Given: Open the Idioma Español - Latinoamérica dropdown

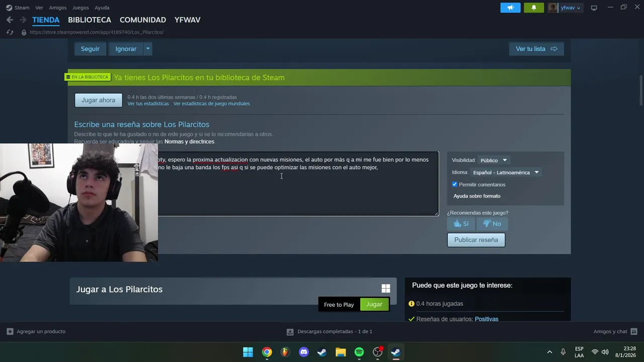Looking at the screenshot, I should (x=506, y=172).
